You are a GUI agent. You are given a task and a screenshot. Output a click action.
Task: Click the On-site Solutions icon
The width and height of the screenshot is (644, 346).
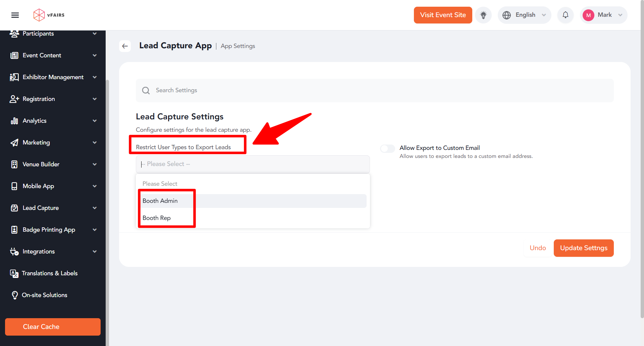pyautogui.click(x=14, y=295)
